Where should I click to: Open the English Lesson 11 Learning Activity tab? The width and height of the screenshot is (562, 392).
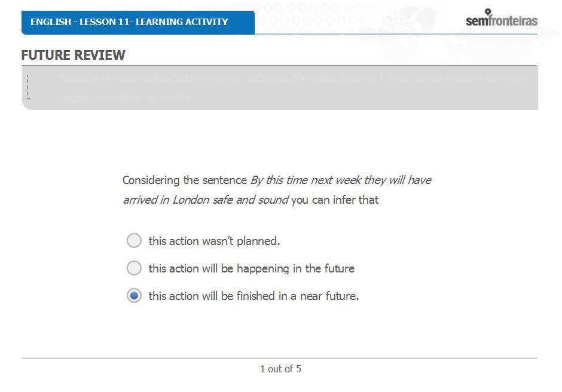click(x=138, y=22)
